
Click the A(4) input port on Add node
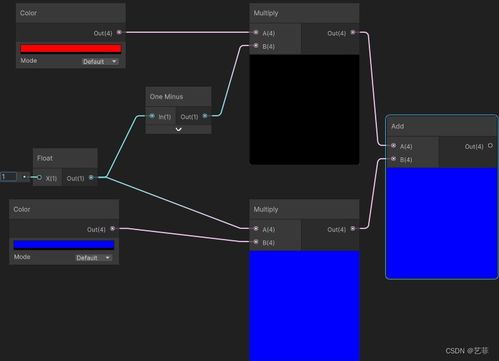click(x=393, y=146)
